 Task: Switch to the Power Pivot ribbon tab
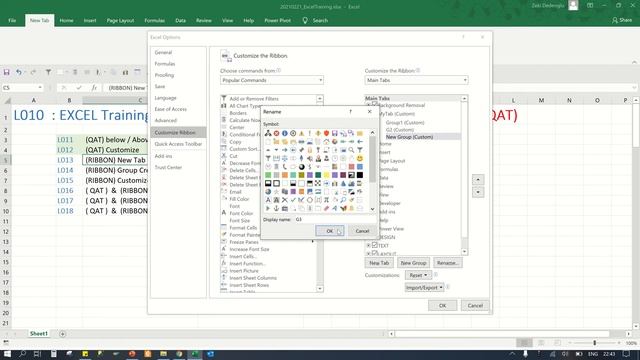[x=278, y=20]
